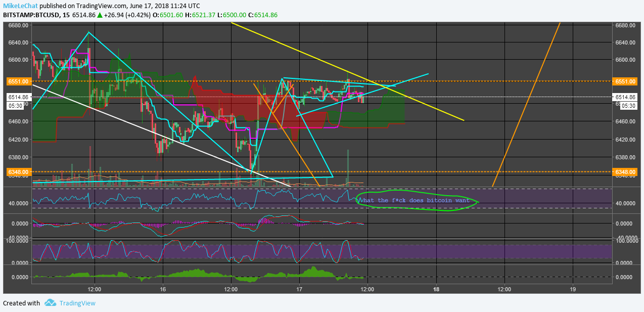Click date label 18 on time axis
The width and height of the screenshot is (644, 312).
pos(436,289)
